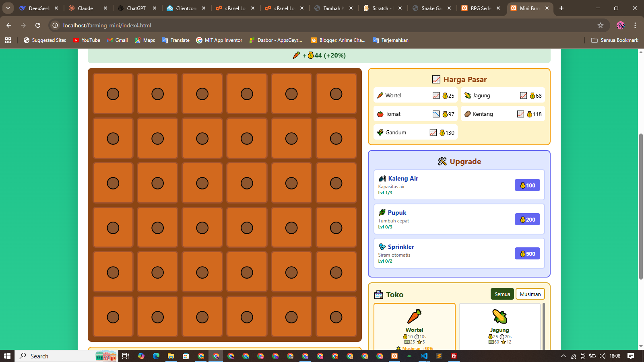Open the Semua Bookmark folder
The width and height of the screenshot is (644, 362).
(x=615, y=40)
